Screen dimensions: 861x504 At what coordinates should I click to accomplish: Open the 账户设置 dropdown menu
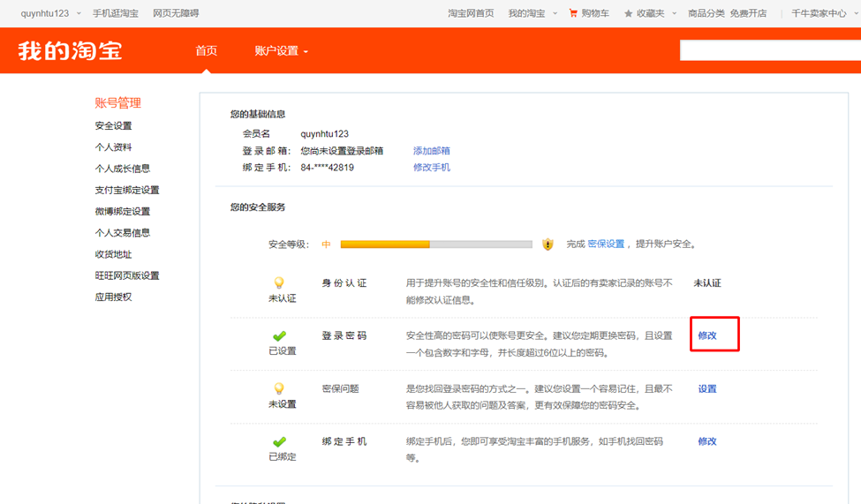[x=281, y=51]
